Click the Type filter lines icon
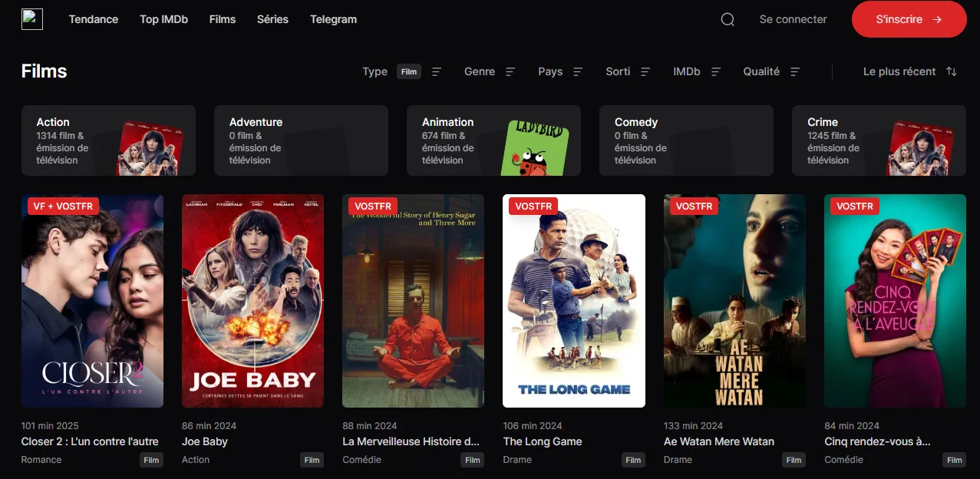Image resolution: width=980 pixels, height=479 pixels. point(437,71)
